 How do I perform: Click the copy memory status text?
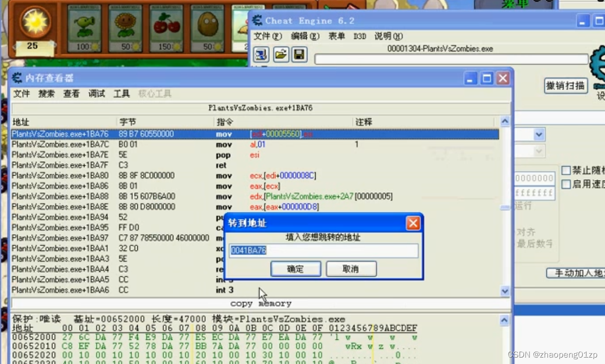coord(261,303)
